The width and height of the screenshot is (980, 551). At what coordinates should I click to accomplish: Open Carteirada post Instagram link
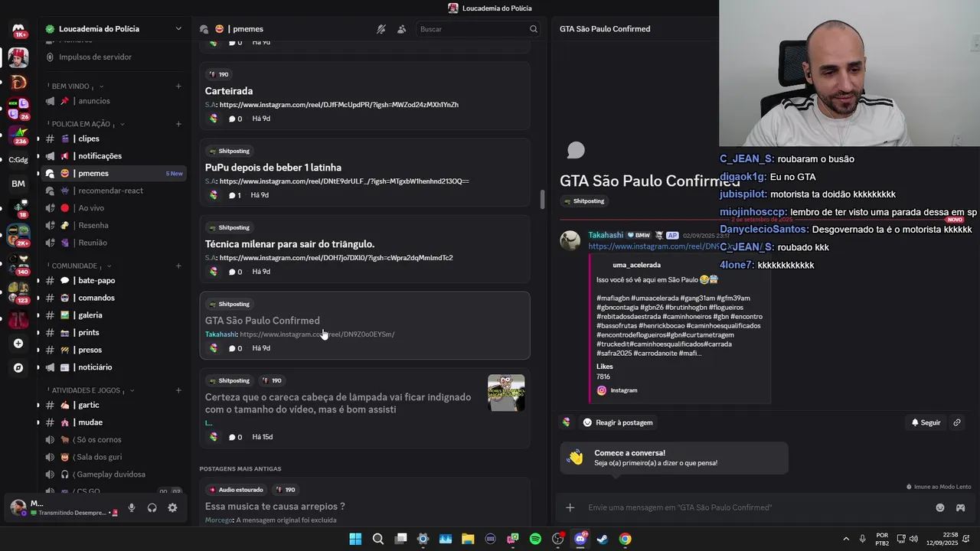339,105
